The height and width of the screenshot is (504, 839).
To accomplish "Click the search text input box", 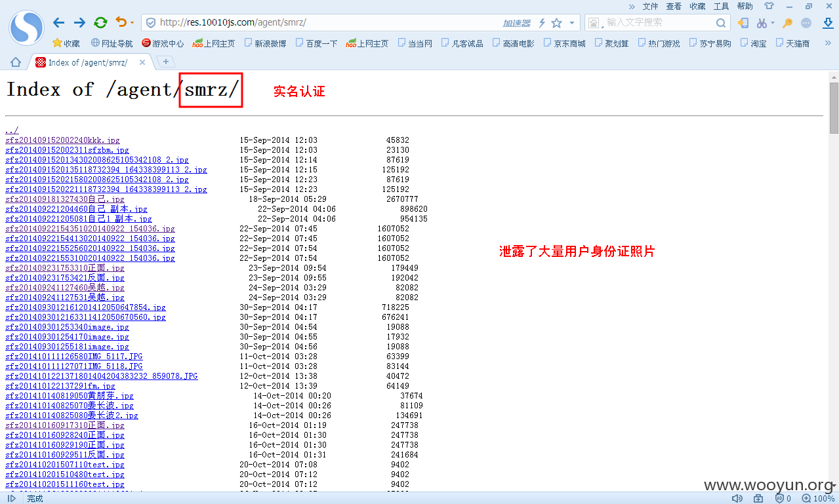I will coord(658,22).
